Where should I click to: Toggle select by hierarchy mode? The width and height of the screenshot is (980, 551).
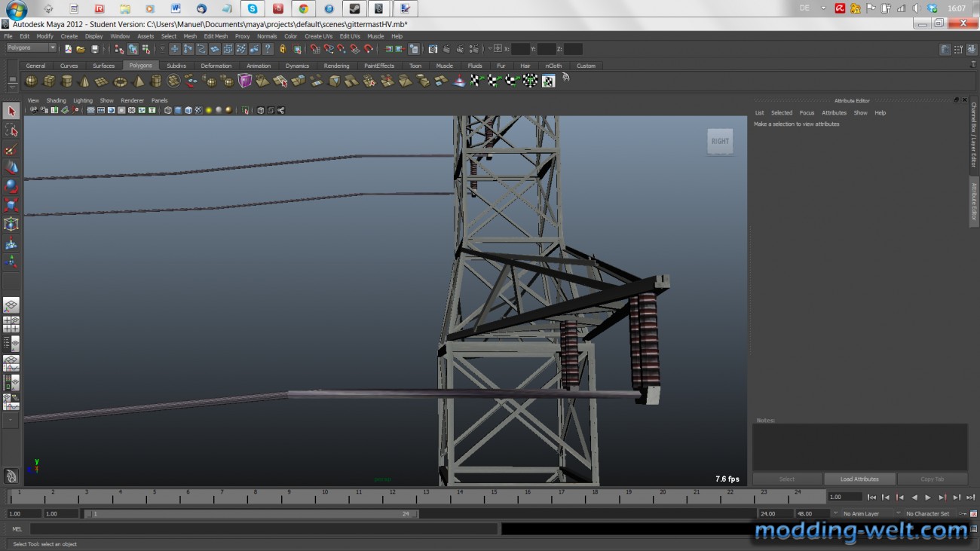119,49
